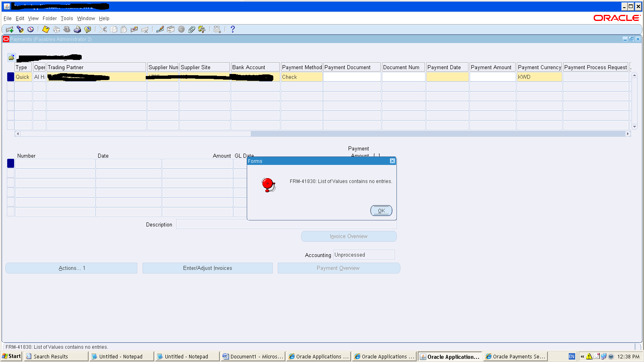Open Attachments with paperclip icon
The width and height of the screenshot is (644, 362).
coord(191,29)
